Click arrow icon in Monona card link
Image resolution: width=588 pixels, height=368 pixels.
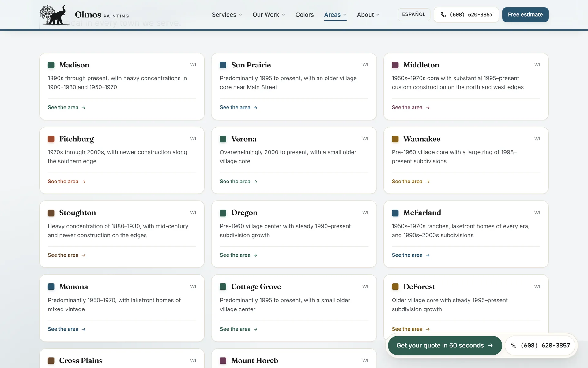pos(83,329)
